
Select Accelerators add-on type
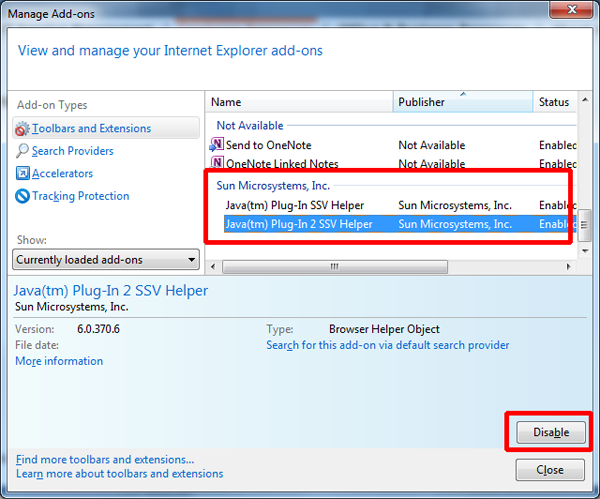click(62, 173)
